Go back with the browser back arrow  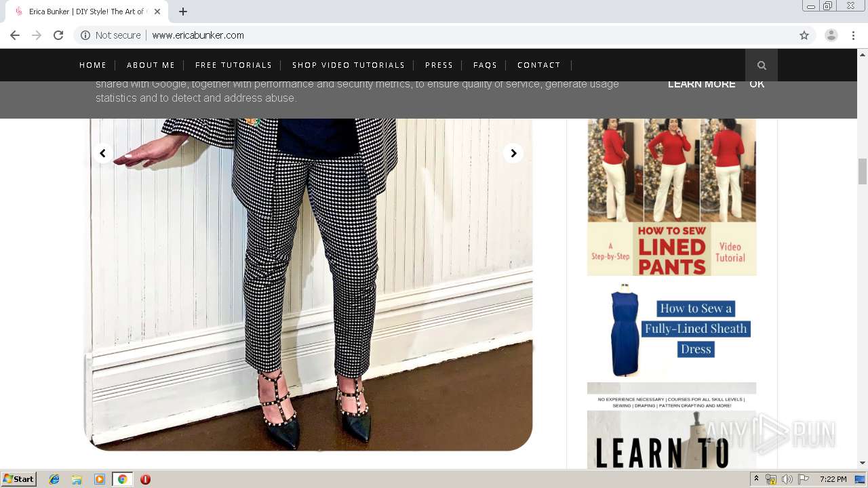[x=15, y=35]
